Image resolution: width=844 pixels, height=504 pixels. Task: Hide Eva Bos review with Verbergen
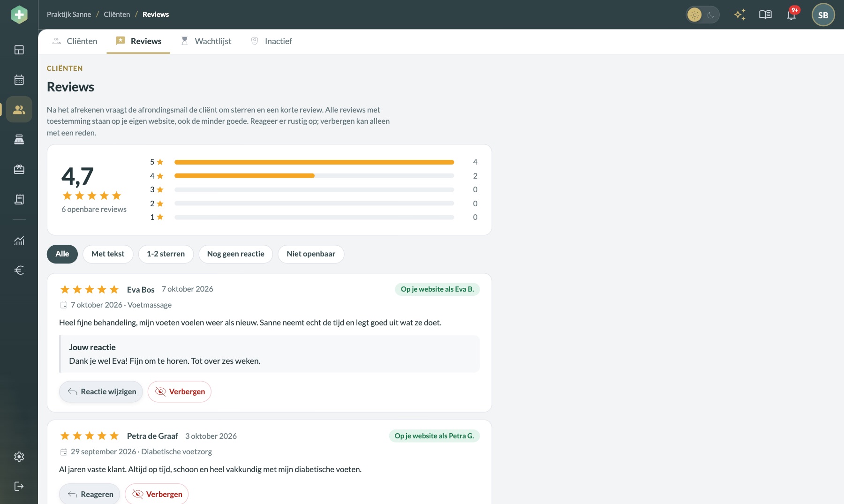click(180, 391)
